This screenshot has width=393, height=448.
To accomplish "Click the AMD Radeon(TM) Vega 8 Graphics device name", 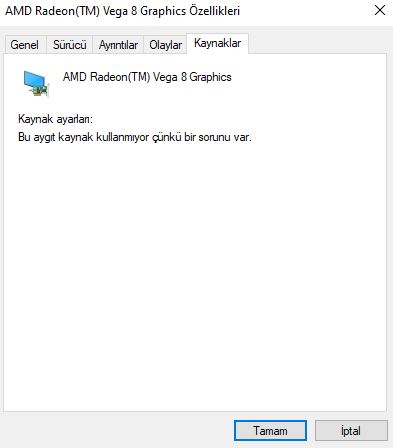I will (147, 77).
